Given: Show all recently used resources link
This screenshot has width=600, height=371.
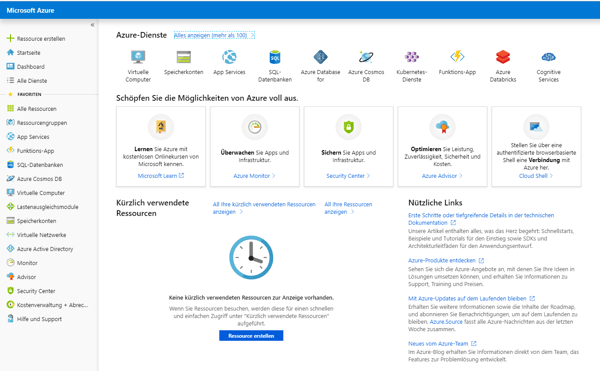Looking at the screenshot, I should [x=264, y=208].
